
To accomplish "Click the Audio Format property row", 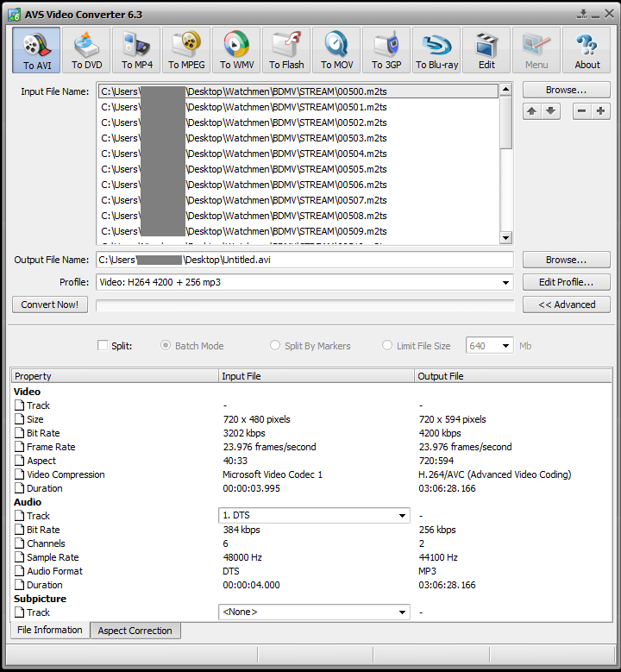I will tap(311, 571).
